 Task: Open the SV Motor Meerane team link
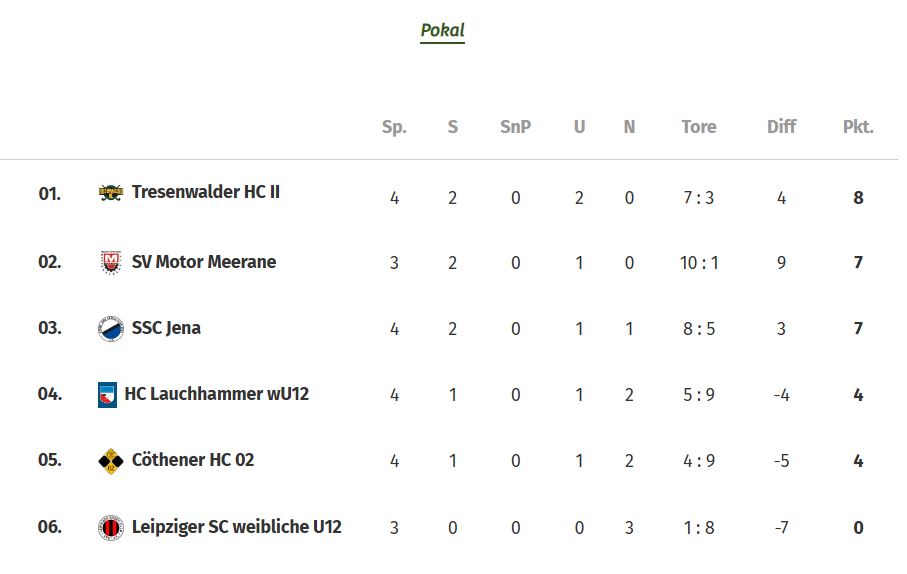(204, 262)
